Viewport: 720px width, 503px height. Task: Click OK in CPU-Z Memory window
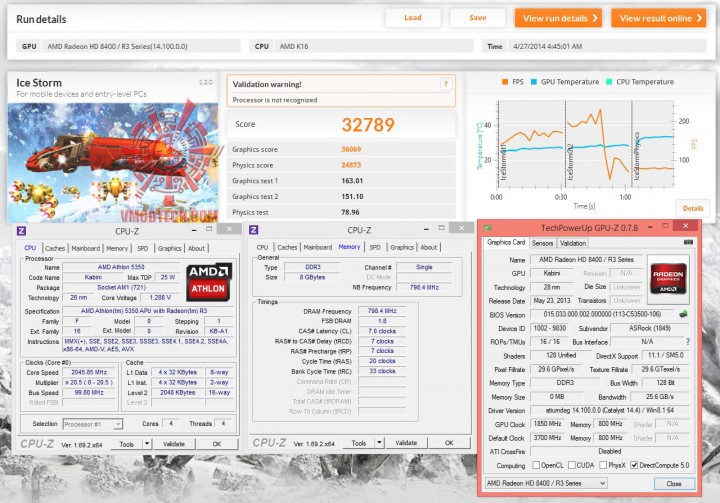click(449, 443)
